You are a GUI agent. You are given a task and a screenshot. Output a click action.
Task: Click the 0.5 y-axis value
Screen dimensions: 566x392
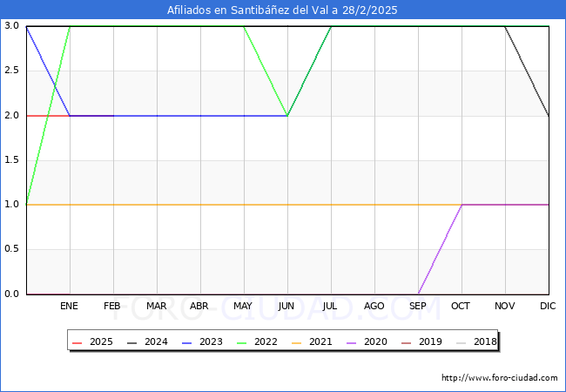[11, 249]
